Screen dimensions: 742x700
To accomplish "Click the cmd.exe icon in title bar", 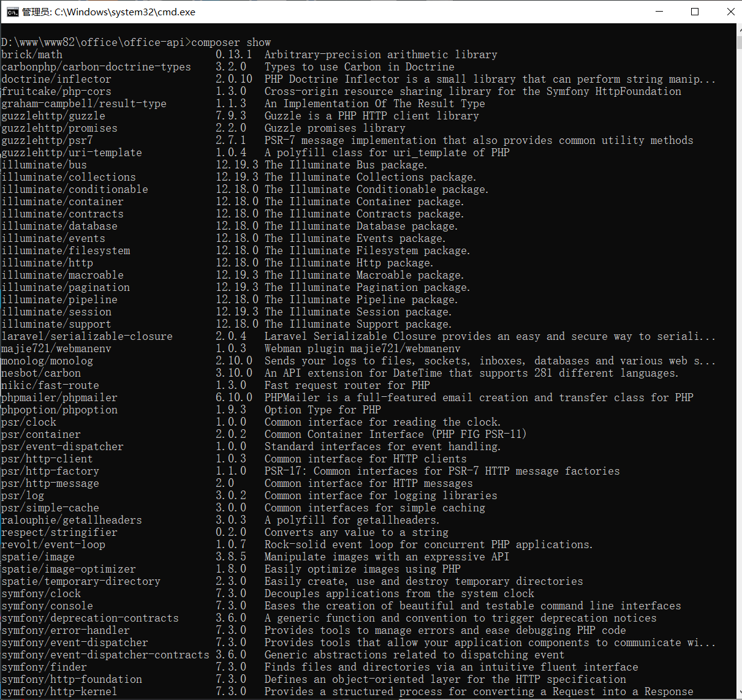I will click(12, 12).
